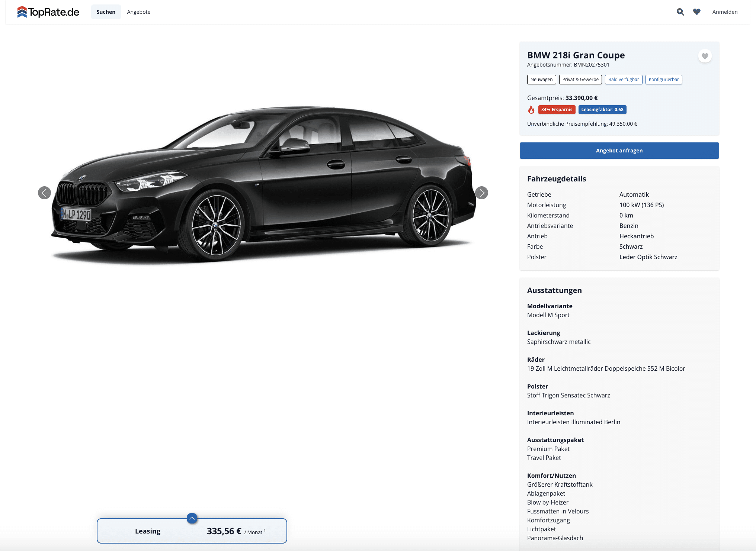The image size is (756, 551).
Task: Click the Privat & Gewerbe tag
Action: pyautogui.click(x=580, y=80)
